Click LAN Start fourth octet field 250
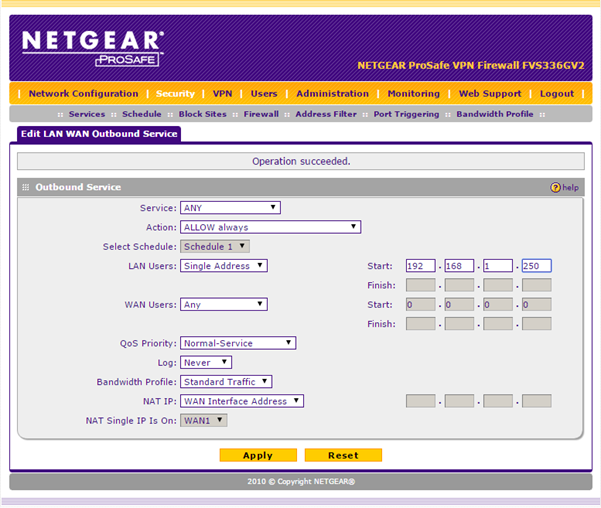 tap(537, 266)
